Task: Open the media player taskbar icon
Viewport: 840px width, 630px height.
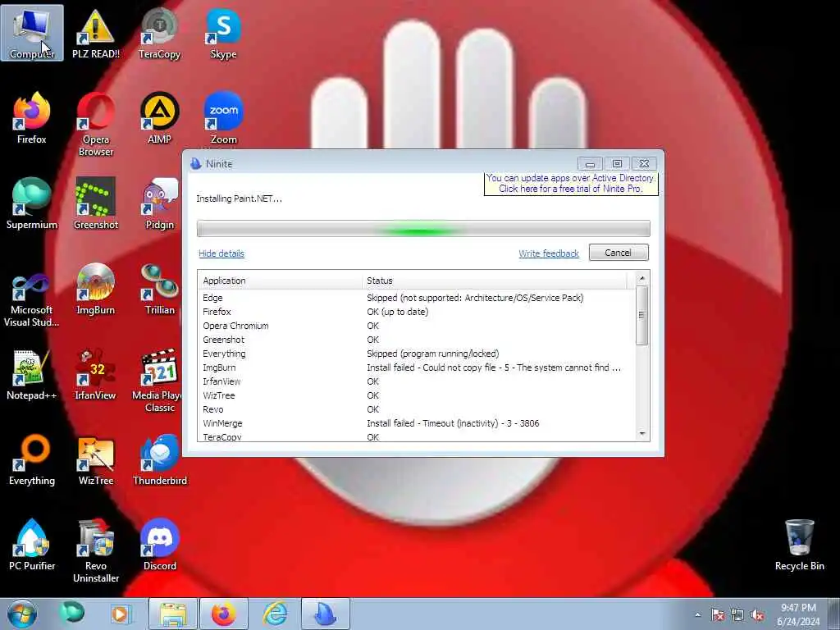Action: coord(120,614)
